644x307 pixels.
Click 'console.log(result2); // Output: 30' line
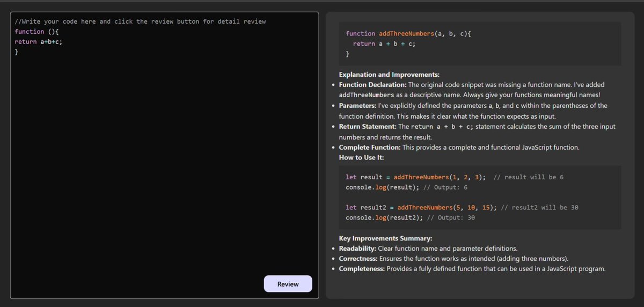tap(411, 217)
